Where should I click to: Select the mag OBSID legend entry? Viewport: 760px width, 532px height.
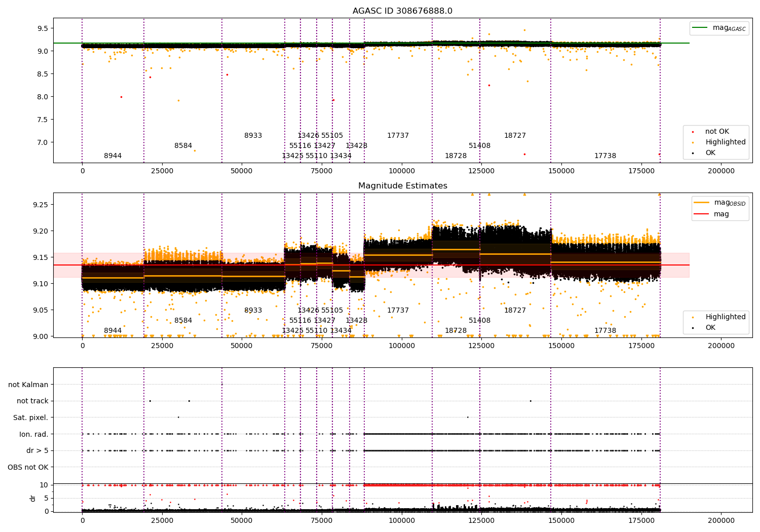tap(720, 203)
